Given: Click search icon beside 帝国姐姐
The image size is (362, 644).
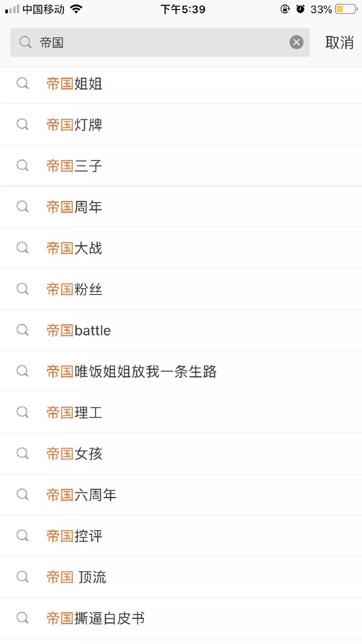Looking at the screenshot, I should pos(23,83).
